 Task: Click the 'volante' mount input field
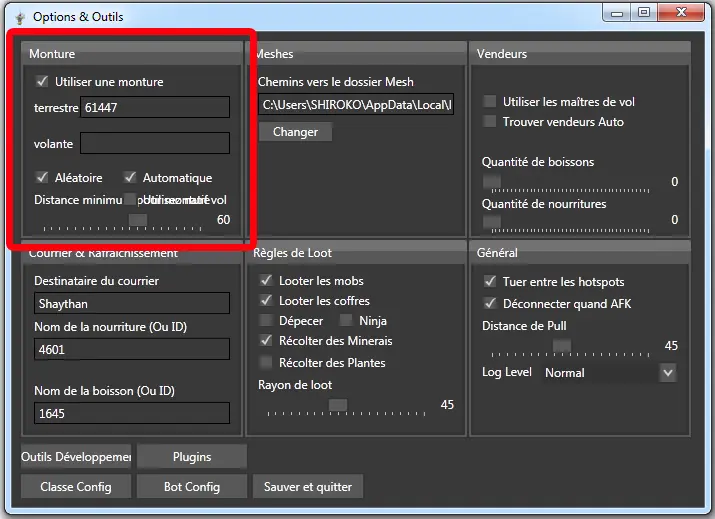[x=155, y=144]
